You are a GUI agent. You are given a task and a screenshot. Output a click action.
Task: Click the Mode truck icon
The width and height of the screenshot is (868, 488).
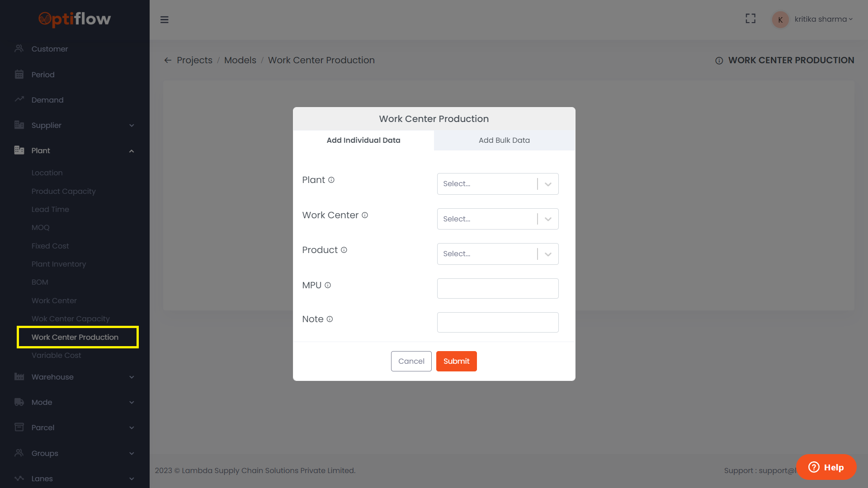pos(19,402)
